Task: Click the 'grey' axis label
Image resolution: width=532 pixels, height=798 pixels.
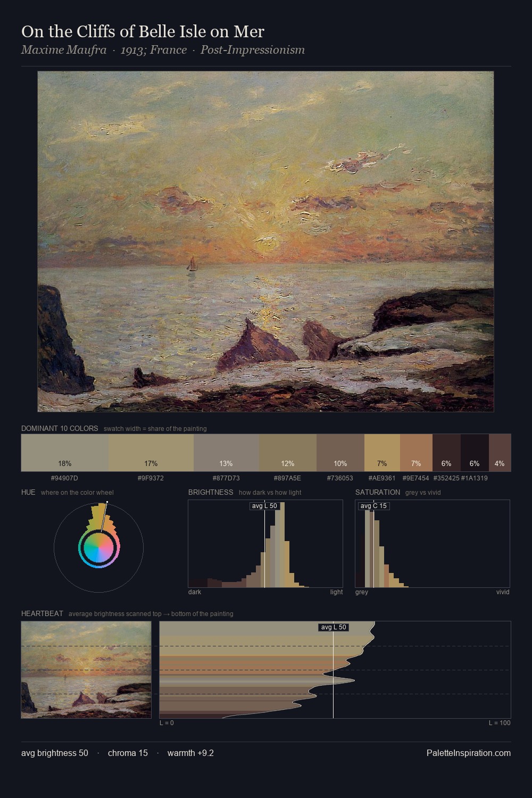Action: (362, 592)
